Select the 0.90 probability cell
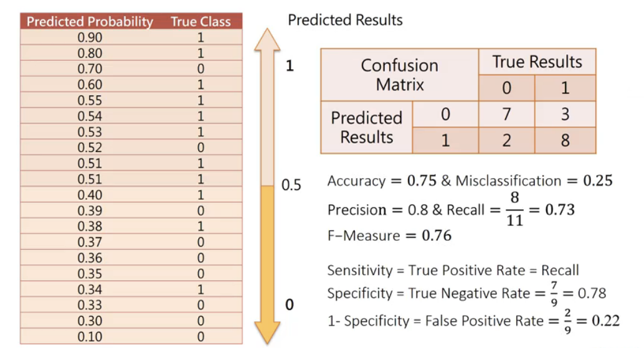 pyautogui.click(x=90, y=37)
